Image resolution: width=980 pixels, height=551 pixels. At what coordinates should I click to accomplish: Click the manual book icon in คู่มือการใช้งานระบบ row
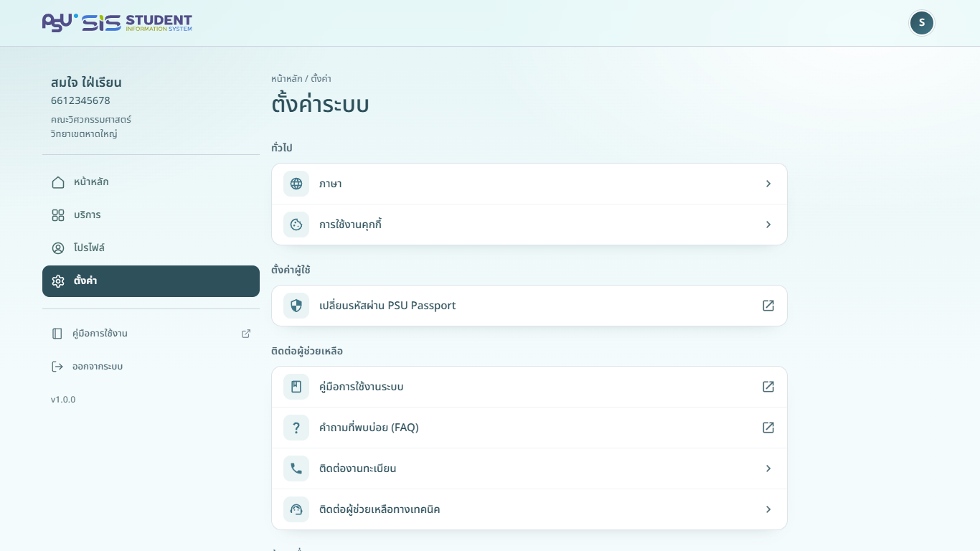tap(296, 387)
